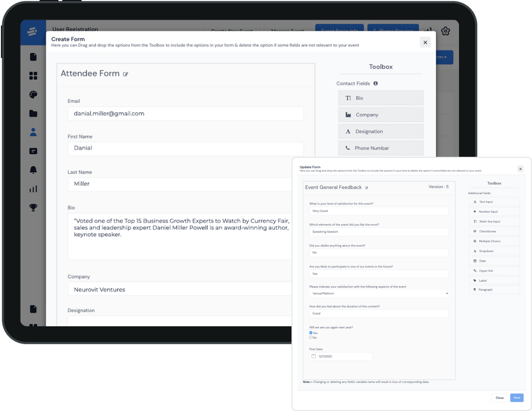
Task: Open the notifications bell icon in sidebar
Action: click(33, 170)
